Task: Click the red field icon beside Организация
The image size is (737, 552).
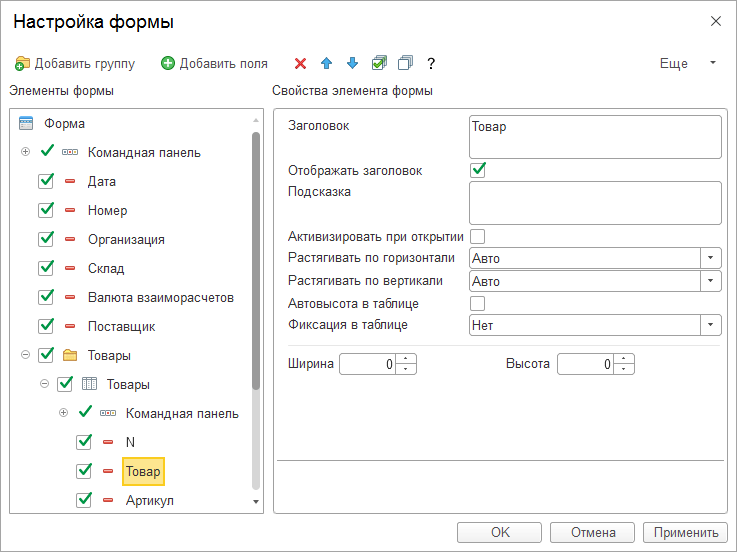Action: tap(70, 239)
